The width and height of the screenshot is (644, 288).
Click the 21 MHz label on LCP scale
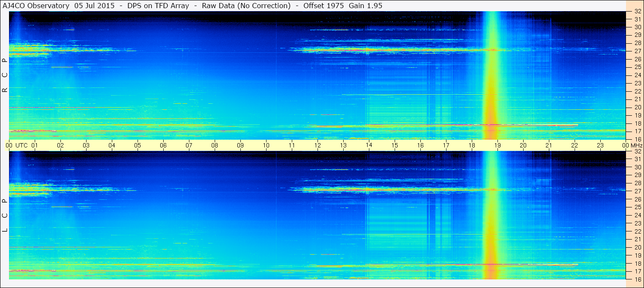click(637, 239)
